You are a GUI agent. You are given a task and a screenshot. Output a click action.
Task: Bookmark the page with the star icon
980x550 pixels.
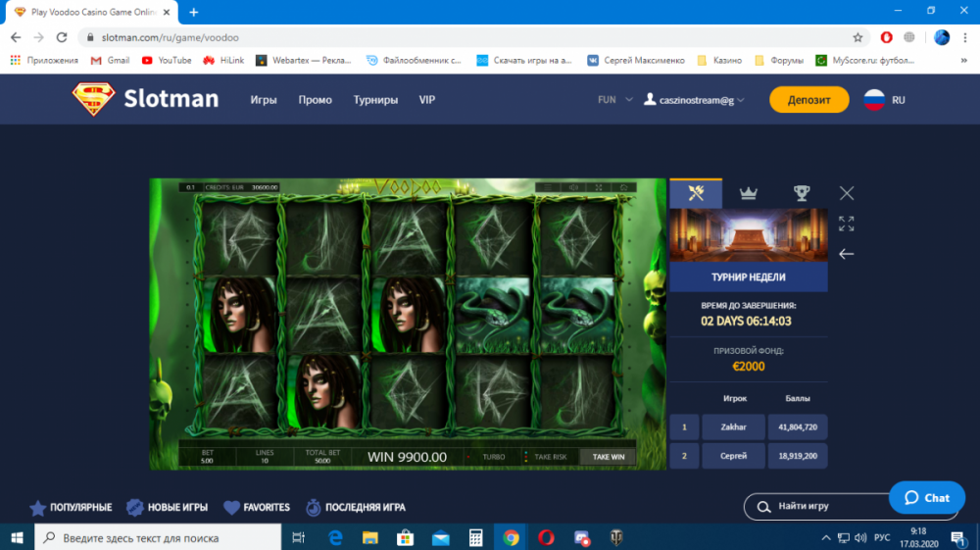click(857, 37)
